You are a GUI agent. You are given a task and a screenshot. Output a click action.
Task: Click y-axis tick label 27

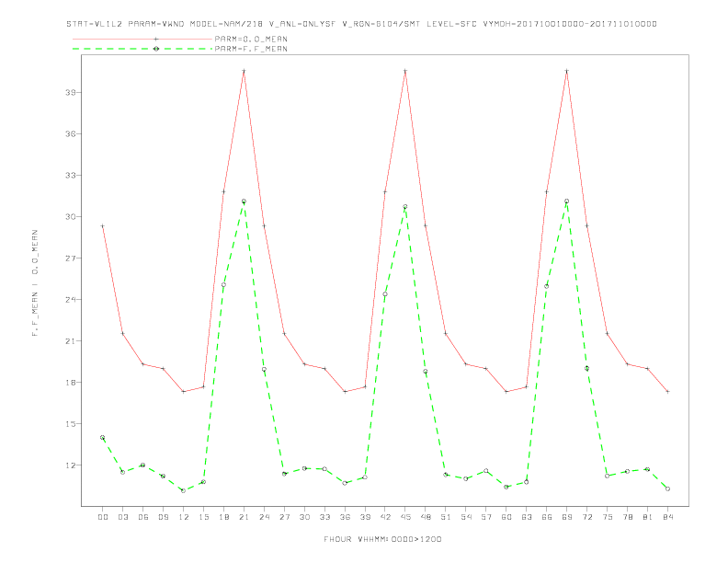(x=71, y=258)
